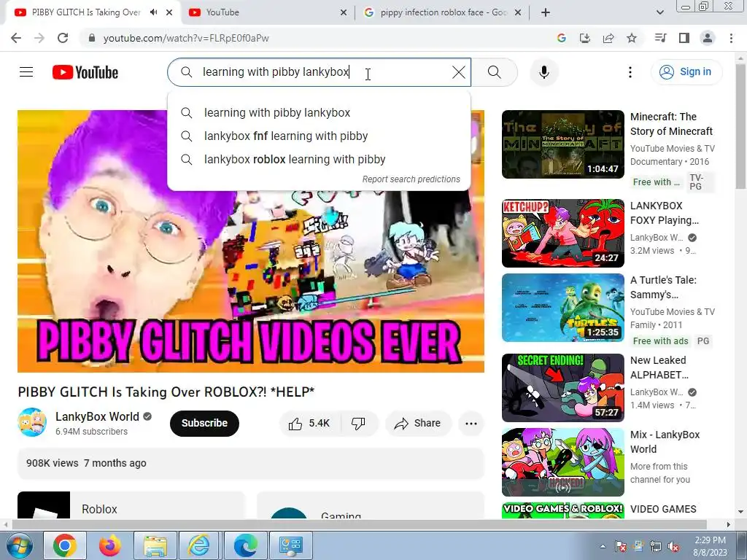Image resolution: width=747 pixels, height=560 pixels.
Task: Open Chrome from the taskbar
Action: [65, 545]
